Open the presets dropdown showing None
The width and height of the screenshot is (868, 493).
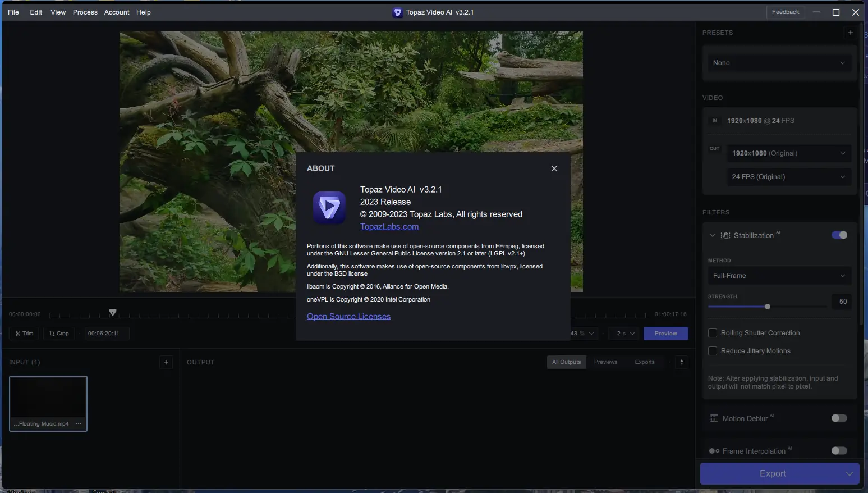[779, 63]
